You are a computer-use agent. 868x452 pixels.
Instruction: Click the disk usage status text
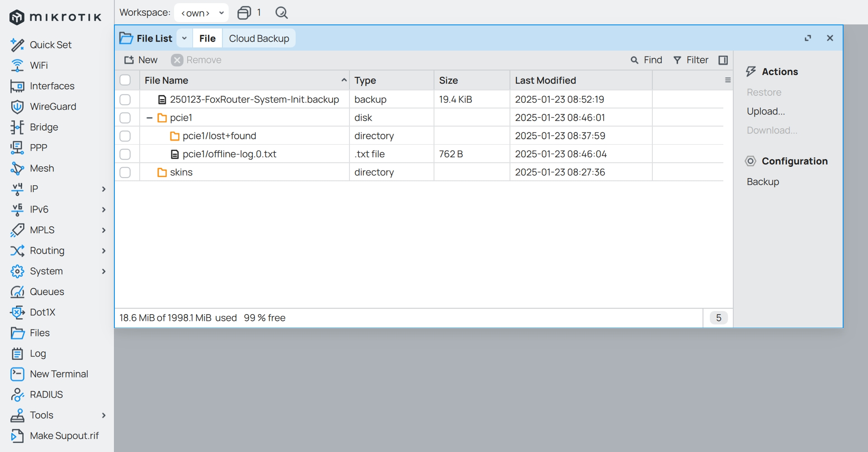pyautogui.click(x=203, y=318)
